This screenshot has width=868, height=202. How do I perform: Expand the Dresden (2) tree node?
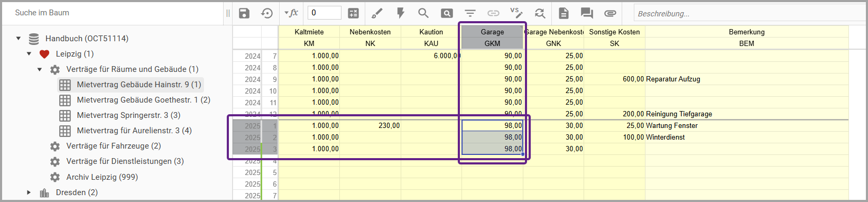(x=29, y=192)
